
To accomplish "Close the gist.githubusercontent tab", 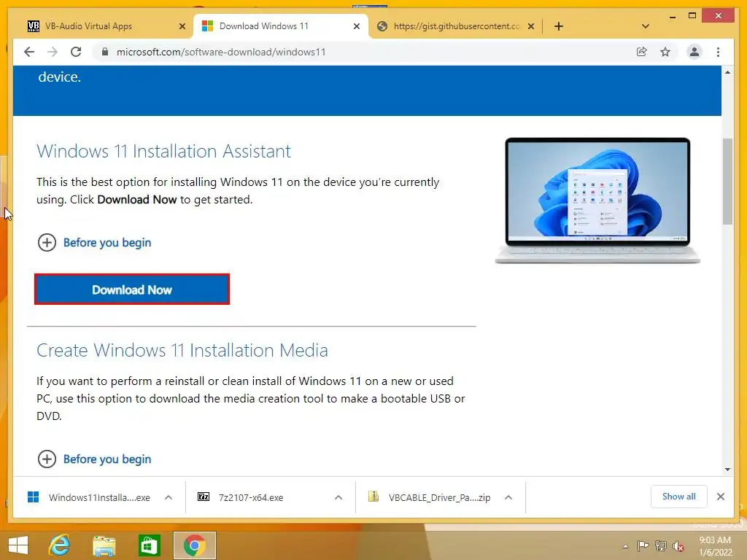I will point(531,27).
